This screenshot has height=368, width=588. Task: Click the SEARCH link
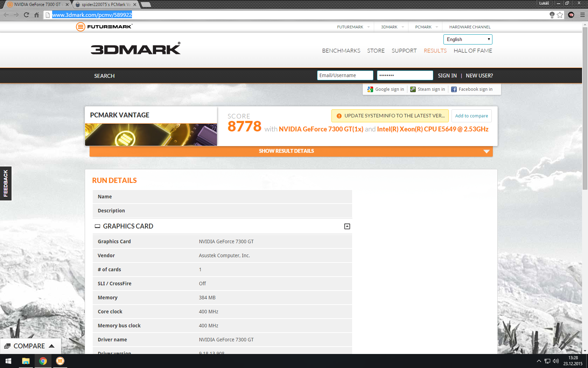104,76
